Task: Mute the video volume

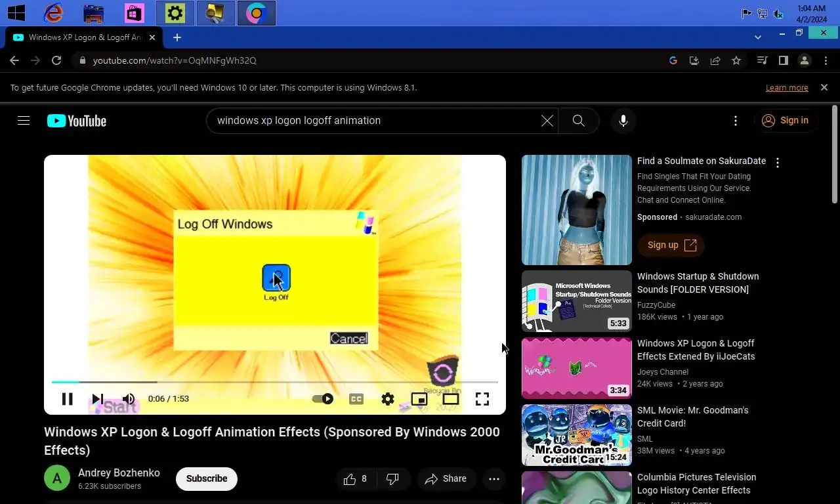Action: [129, 399]
